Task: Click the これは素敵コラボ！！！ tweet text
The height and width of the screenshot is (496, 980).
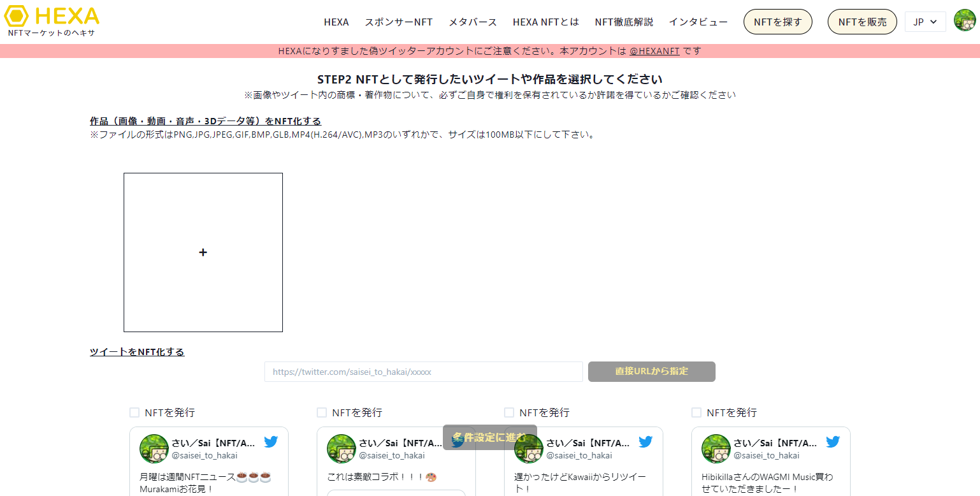Action: point(382,476)
